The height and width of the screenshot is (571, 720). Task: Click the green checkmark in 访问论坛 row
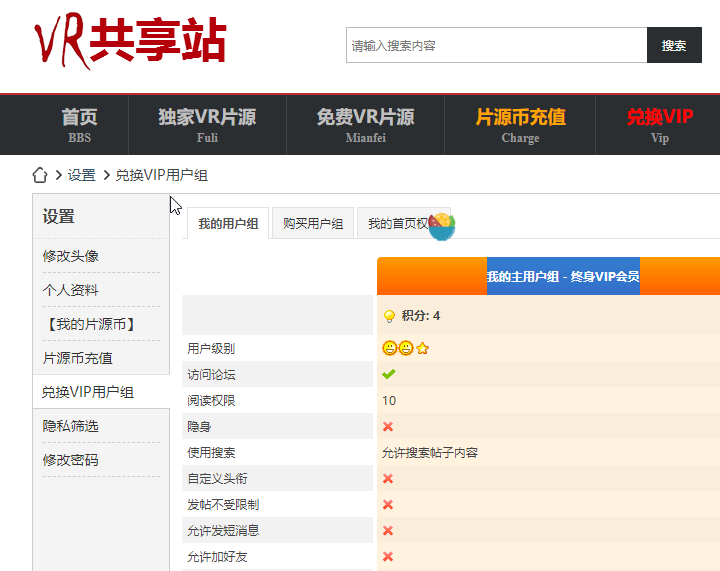tap(388, 374)
